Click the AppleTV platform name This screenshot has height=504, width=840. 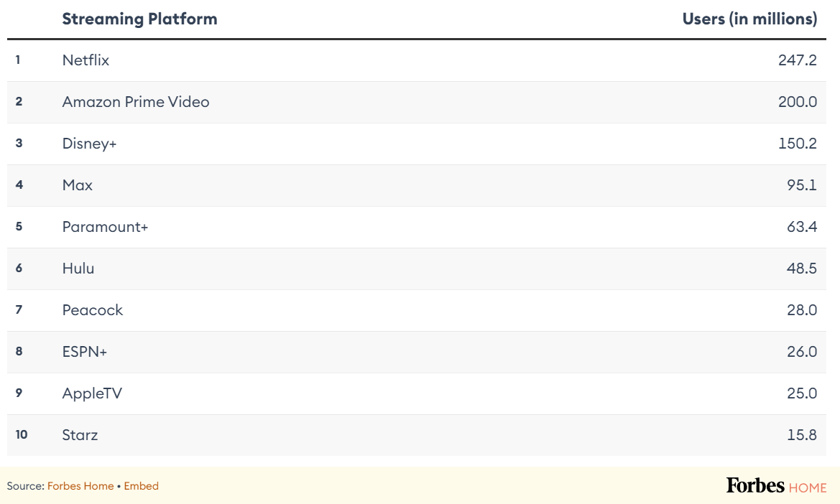pos(92,393)
